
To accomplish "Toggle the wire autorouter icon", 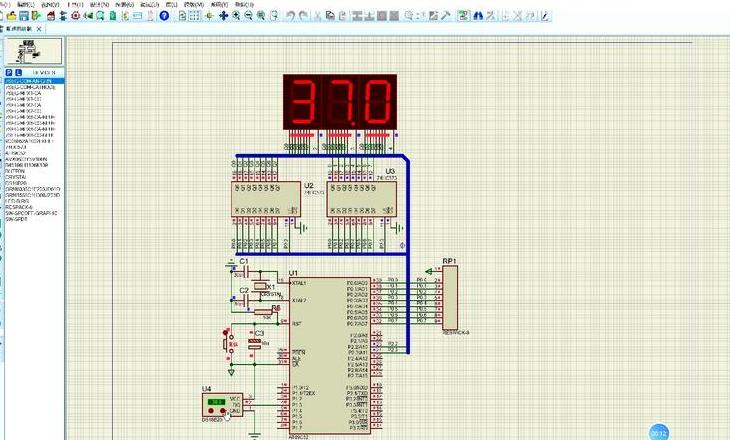I will 463,16.
